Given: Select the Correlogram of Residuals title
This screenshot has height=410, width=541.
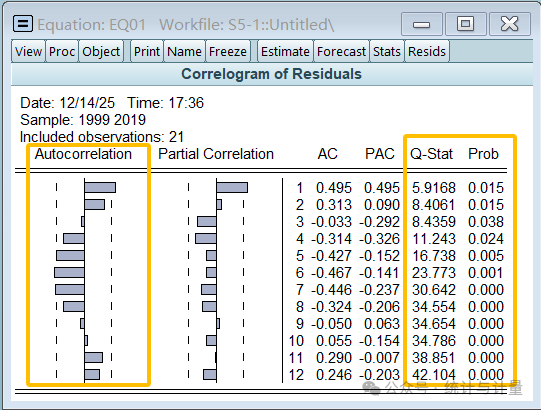Looking at the screenshot, I should 272,74.
